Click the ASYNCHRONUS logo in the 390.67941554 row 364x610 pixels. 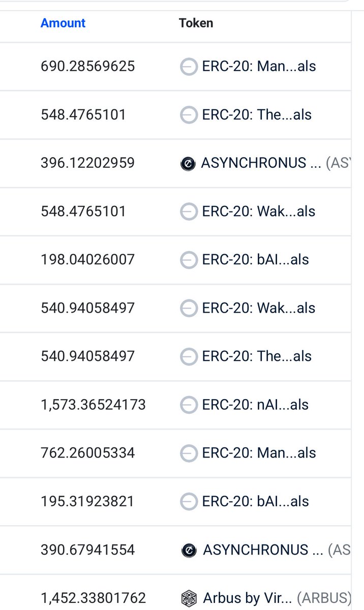[x=189, y=550]
